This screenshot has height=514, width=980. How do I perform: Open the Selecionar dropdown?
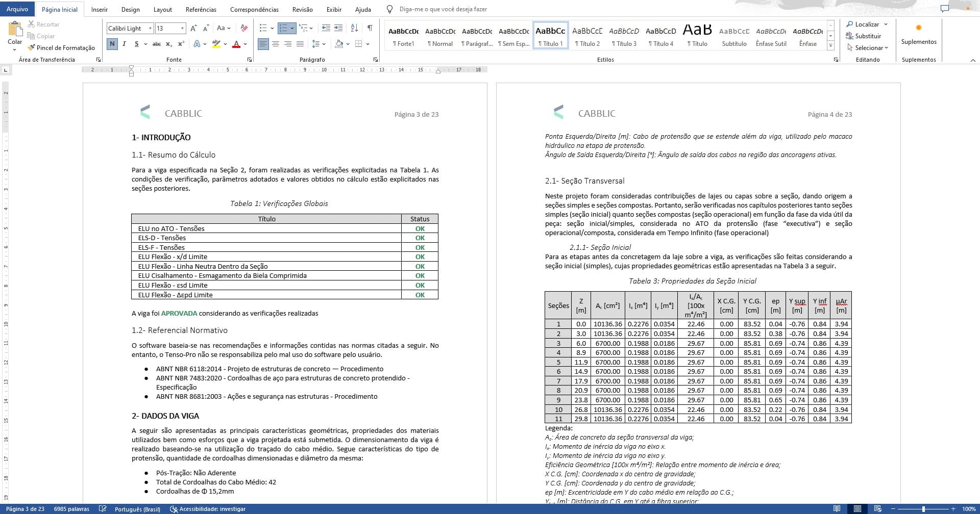point(868,47)
